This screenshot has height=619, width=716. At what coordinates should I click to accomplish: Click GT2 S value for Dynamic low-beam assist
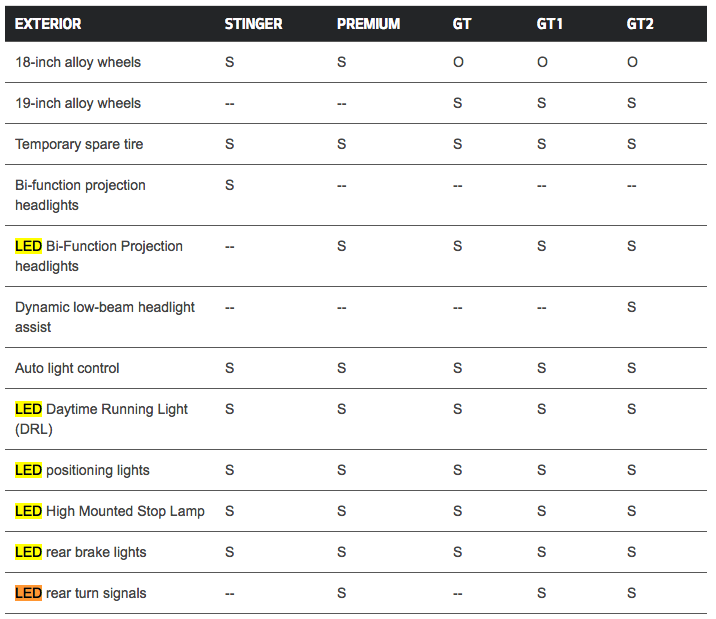[632, 307]
